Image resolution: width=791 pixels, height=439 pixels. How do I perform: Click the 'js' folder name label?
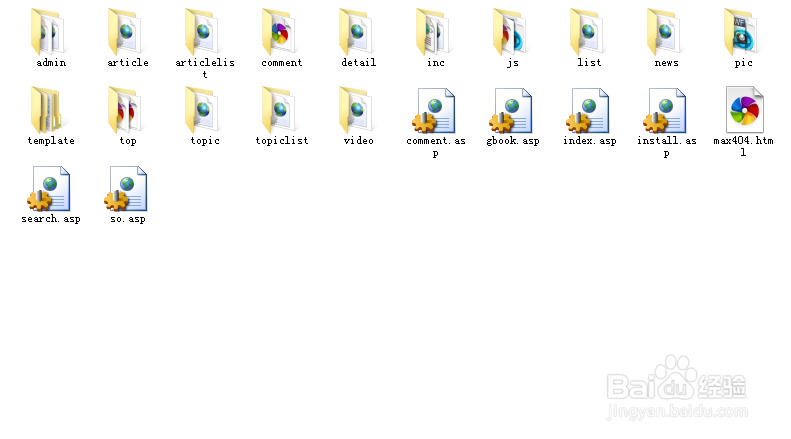click(513, 63)
